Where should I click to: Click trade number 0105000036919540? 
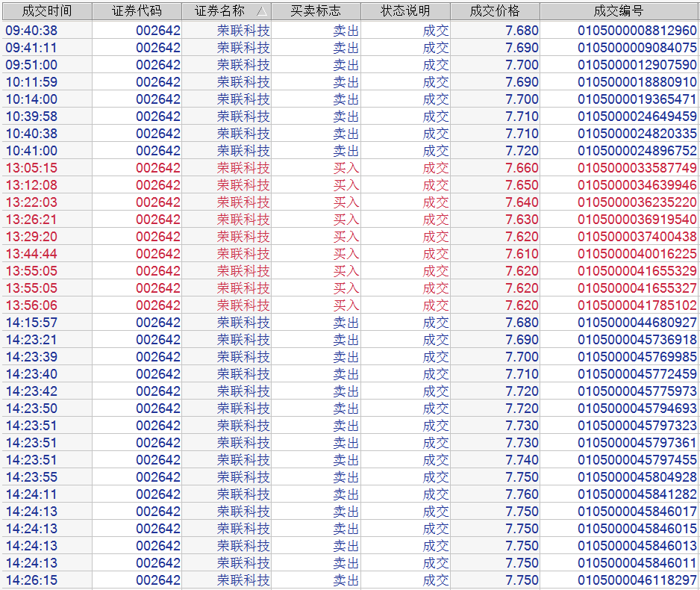click(x=637, y=220)
